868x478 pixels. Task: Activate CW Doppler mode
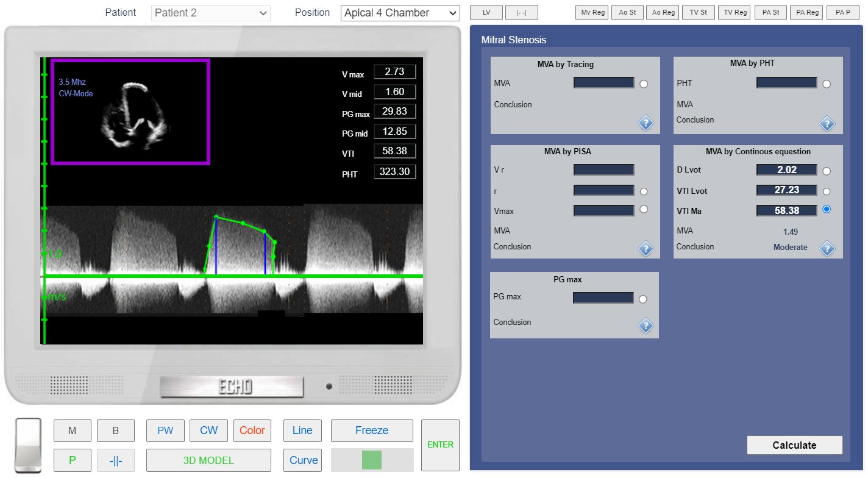tap(208, 430)
